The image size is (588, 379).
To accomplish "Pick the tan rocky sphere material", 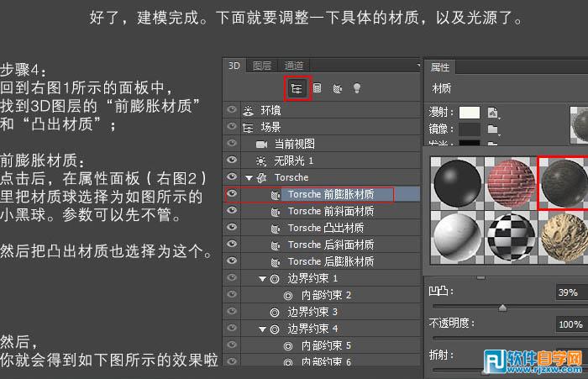I will point(564,237).
